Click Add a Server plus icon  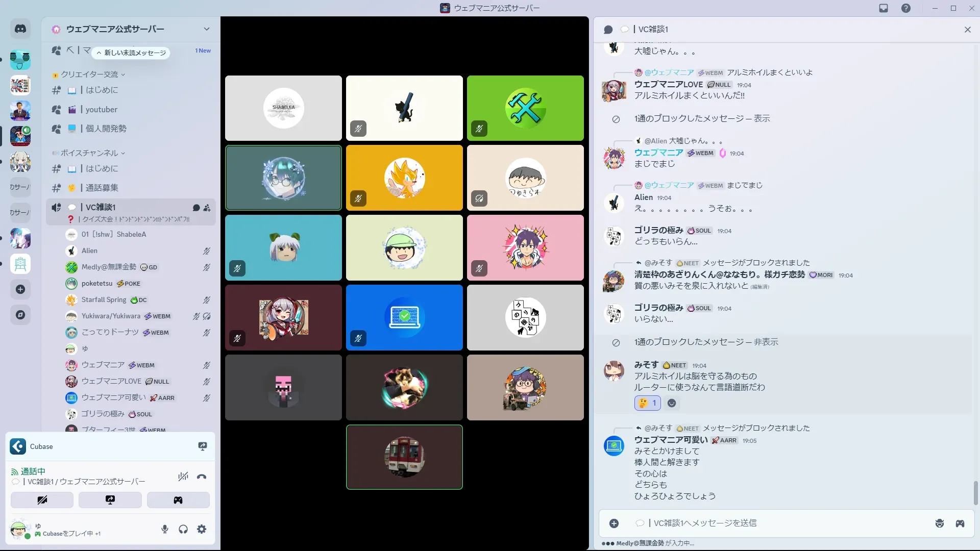pos(20,289)
